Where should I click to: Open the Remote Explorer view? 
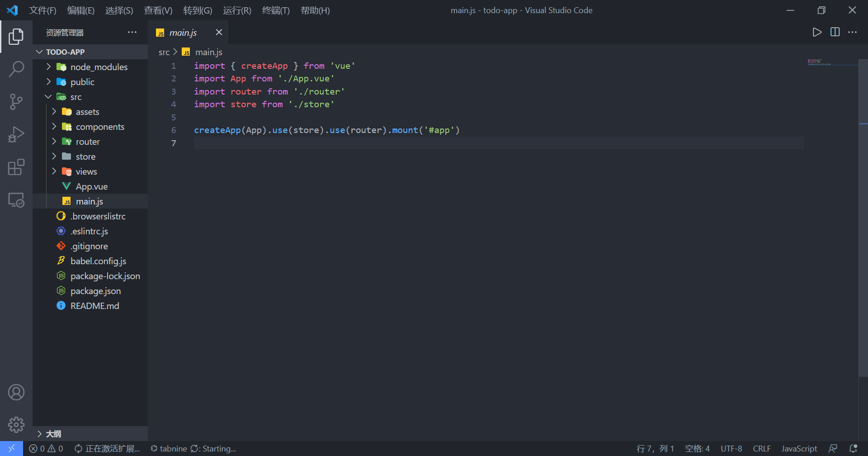[16, 200]
